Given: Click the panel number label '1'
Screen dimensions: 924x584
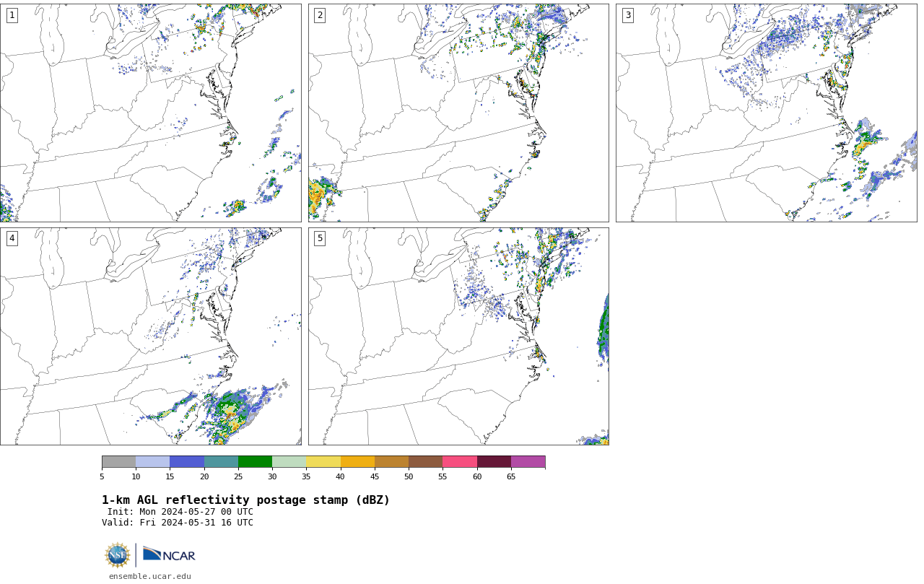Looking at the screenshot, I should pyautogui.click(x=12, y=15).
